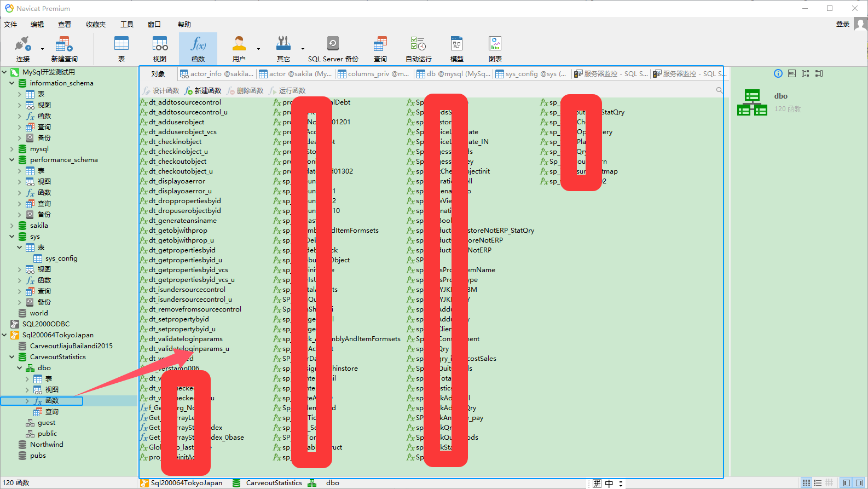
Task: Click 运行函数 button
Action: (x=287, y=90)
